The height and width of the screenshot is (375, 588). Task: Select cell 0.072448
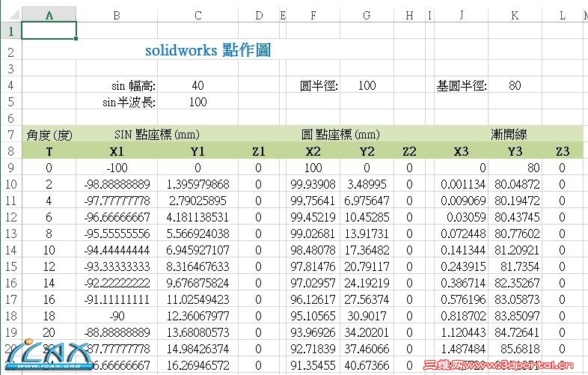point(462,234)
